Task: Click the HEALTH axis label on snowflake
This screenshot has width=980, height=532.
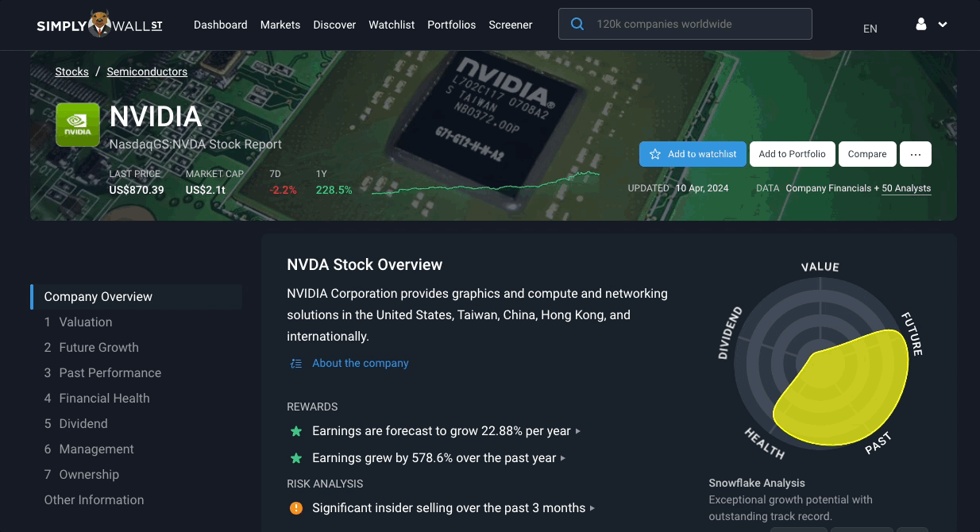Action: (765, 443)
